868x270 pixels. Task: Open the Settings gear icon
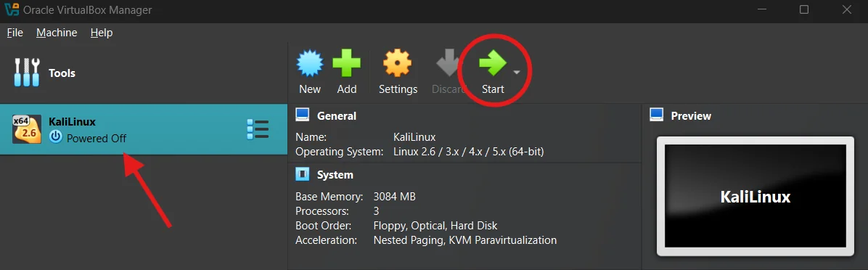tap(398, 63)
